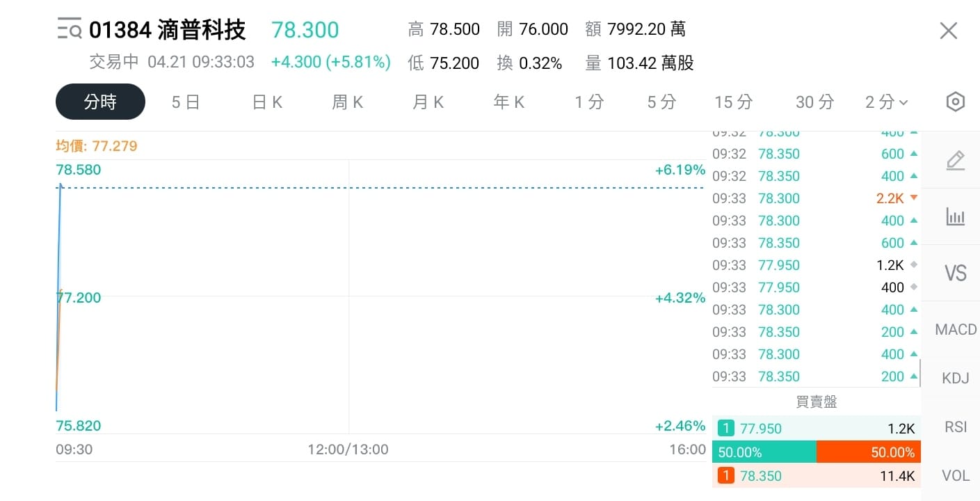Select the 分時 intraday tab
The width and height of the screenshot is (980, 501).
[100, 102]
